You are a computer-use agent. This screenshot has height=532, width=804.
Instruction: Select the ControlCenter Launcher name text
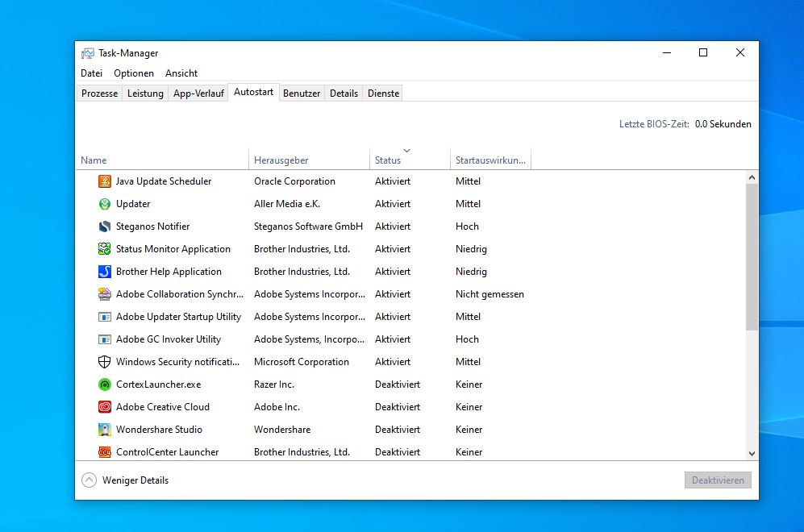click(167, 452)
